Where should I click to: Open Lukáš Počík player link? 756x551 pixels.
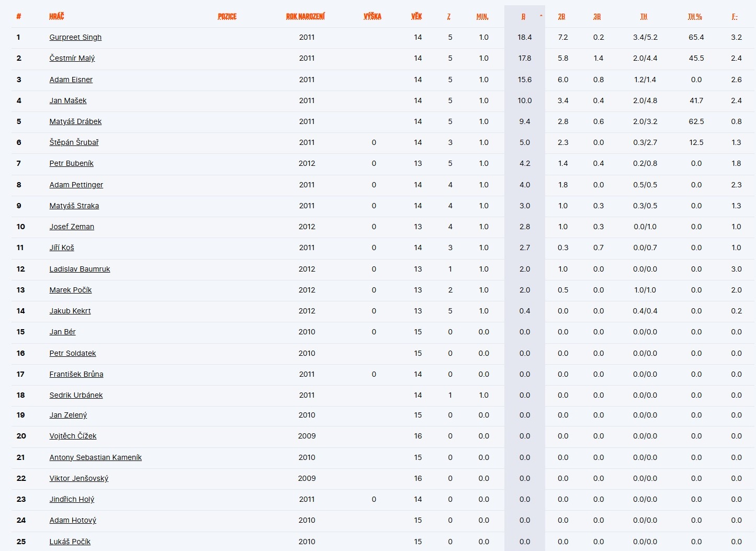pos(70,542)
